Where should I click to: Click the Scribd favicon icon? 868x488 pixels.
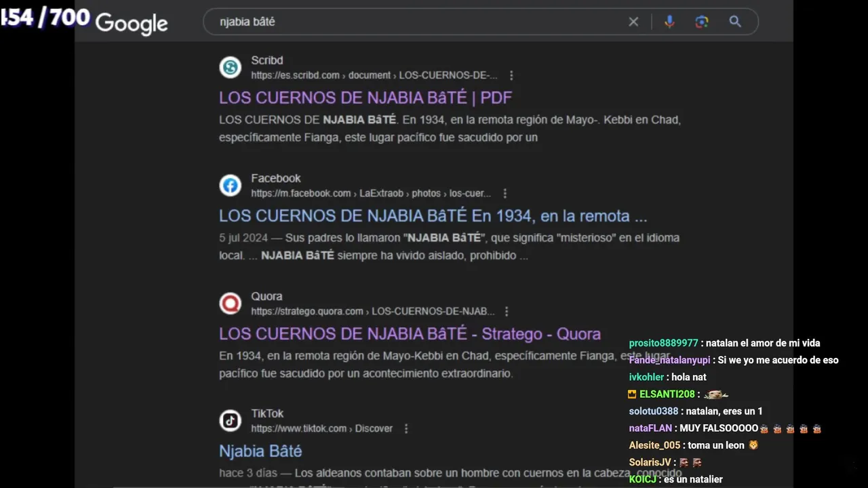coord(231,67)
